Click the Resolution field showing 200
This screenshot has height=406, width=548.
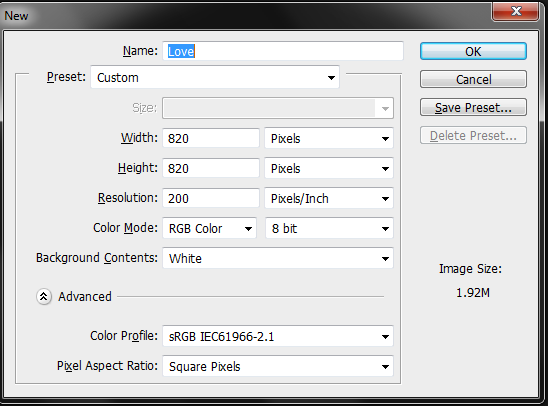tap(211, 198)
